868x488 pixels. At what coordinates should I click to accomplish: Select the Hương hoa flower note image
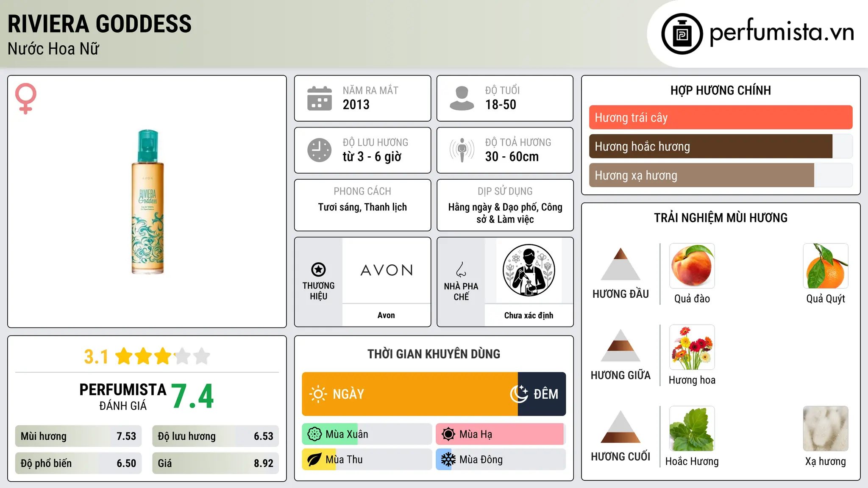pyautogui.click(x=692, y=347)
